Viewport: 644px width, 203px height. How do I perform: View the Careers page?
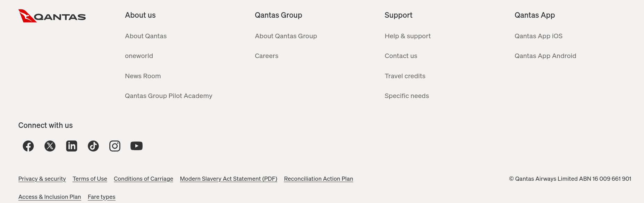(x=266, y=56)
